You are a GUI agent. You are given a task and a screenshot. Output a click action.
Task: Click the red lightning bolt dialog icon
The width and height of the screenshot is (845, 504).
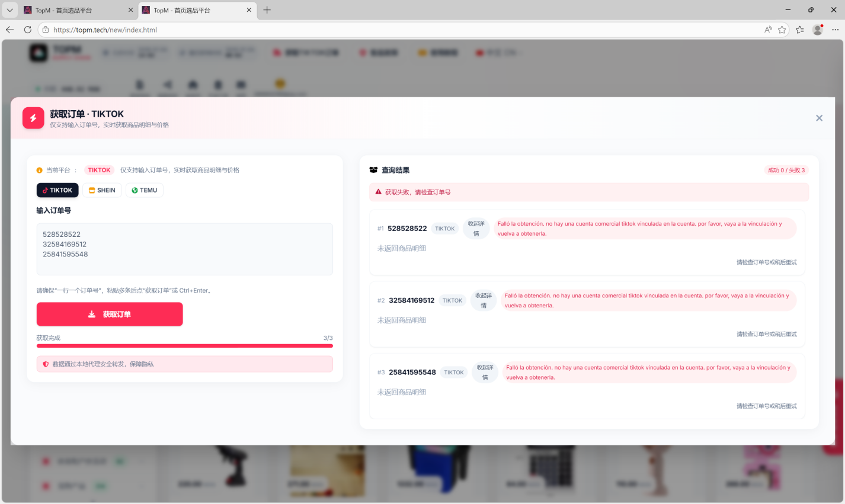33,118
